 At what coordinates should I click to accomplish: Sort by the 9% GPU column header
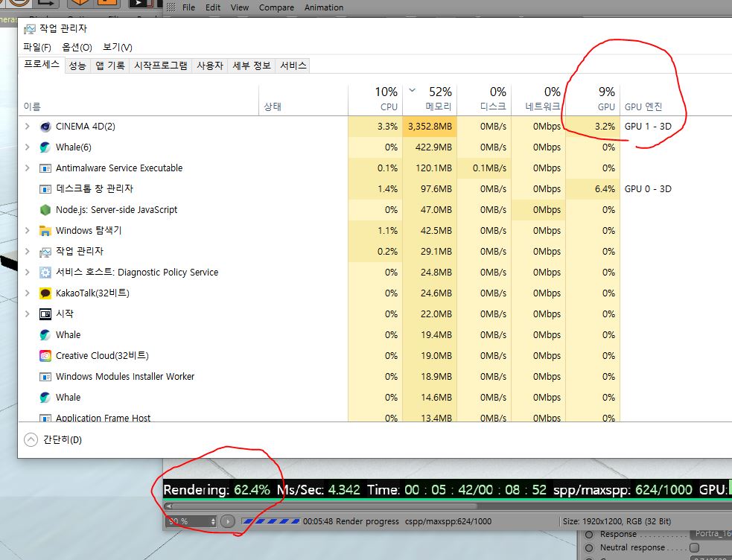click(593, 99)
